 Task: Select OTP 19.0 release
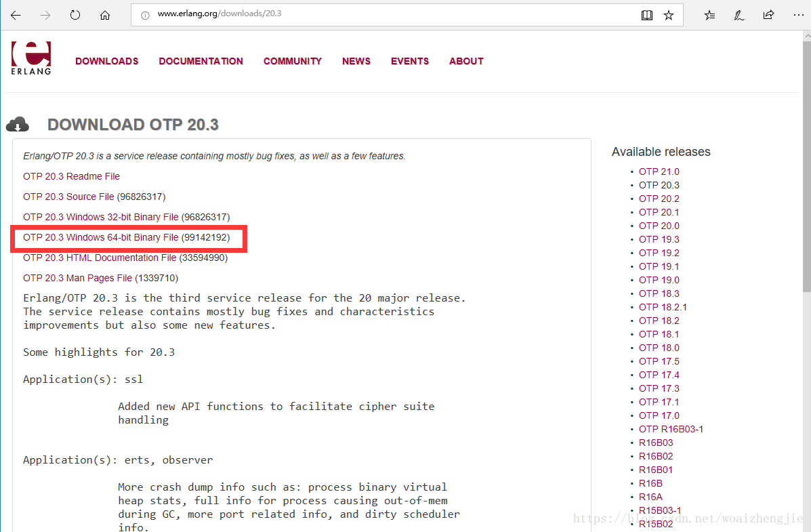[659, 280]
